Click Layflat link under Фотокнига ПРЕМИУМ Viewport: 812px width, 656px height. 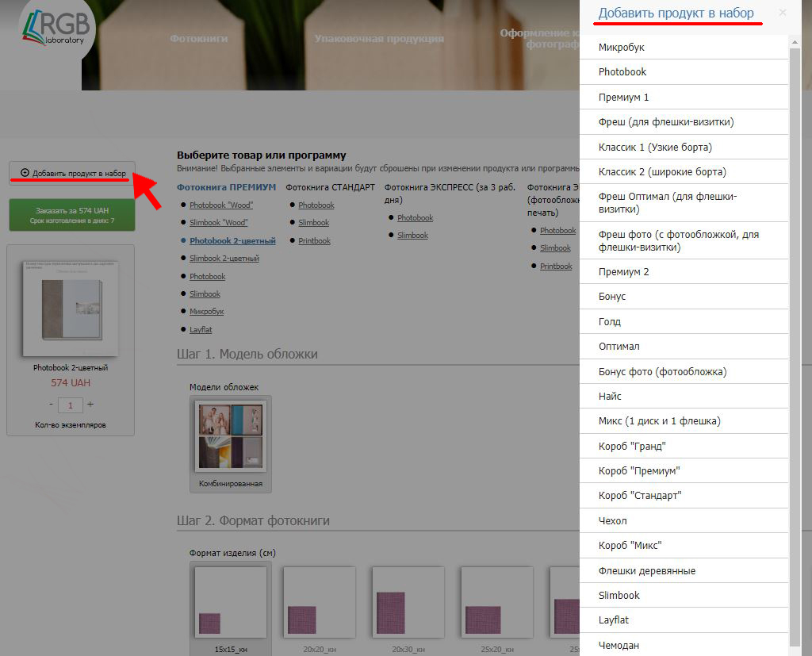[201, 329]
